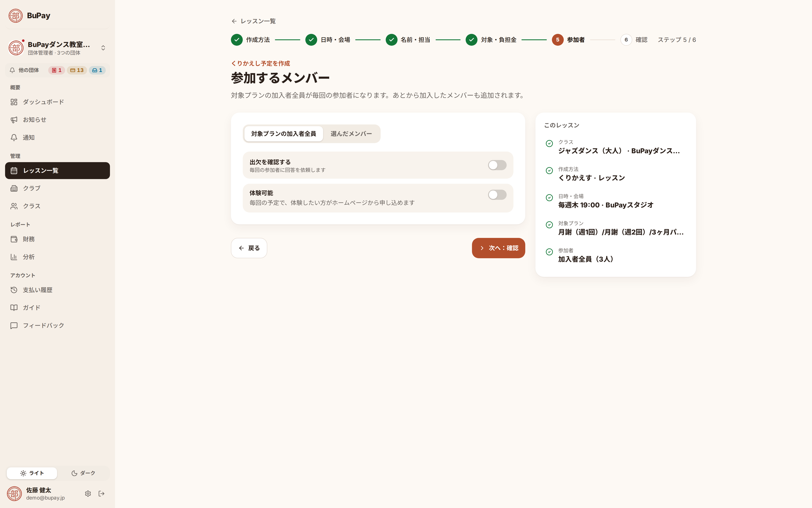Click the 通知 bell icon
The height and width of the screenshot is (508, 812).
coord(14,137)
